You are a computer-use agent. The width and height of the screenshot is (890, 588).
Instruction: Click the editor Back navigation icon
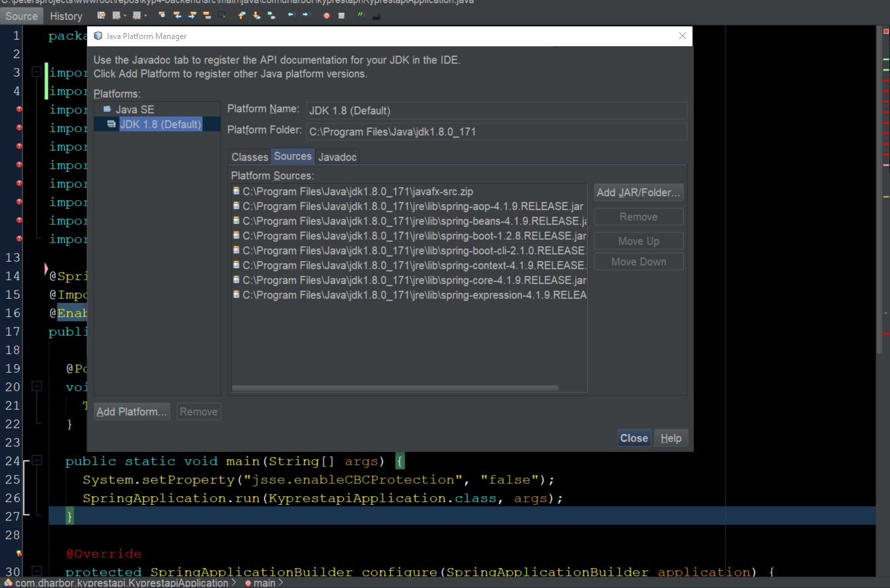click(x=117, y=15)
